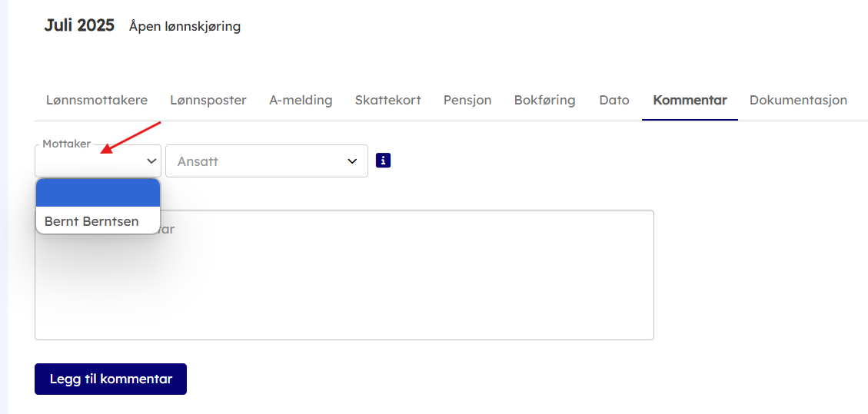
Task: Go to the A-melding tab
Action: tap(301, 100)
